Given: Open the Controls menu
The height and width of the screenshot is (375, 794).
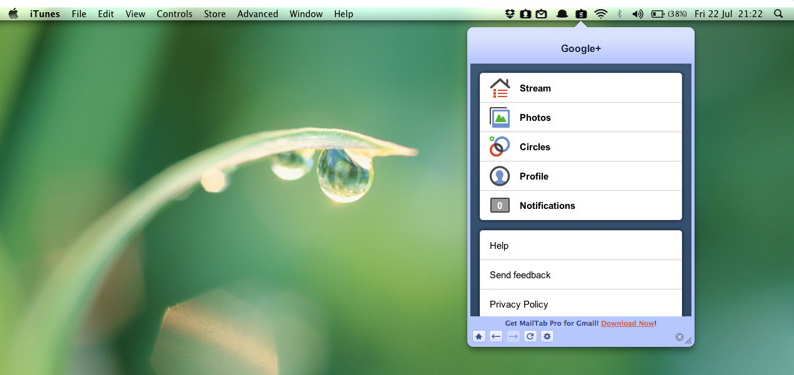Looking at the screenshot, I should coord(174,14).
